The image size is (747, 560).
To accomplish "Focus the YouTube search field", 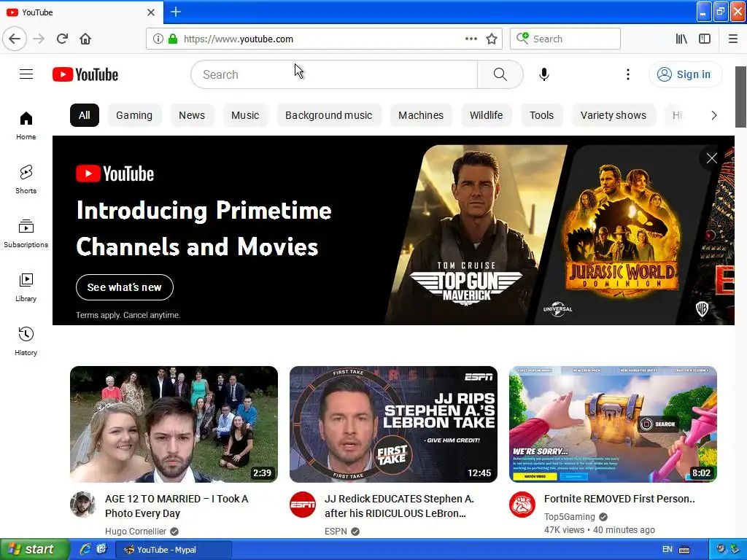I will 334,74.
